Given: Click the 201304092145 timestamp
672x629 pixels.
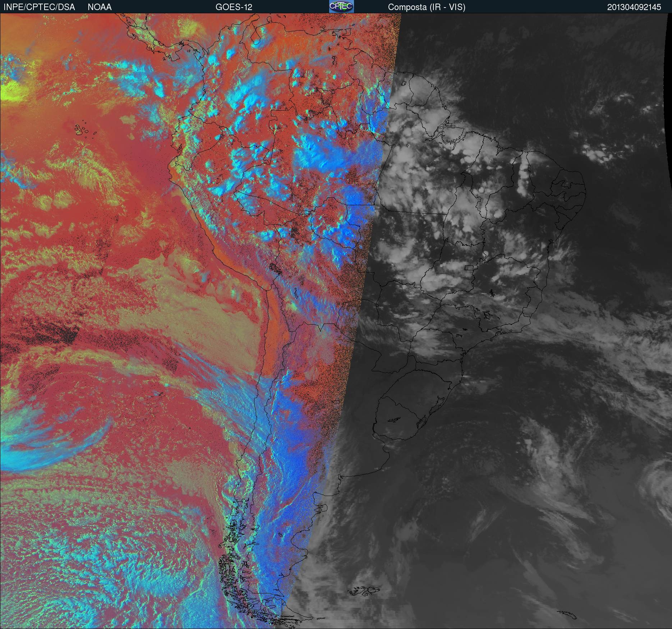Looking at the screenshot, I should tap(634, 7).
